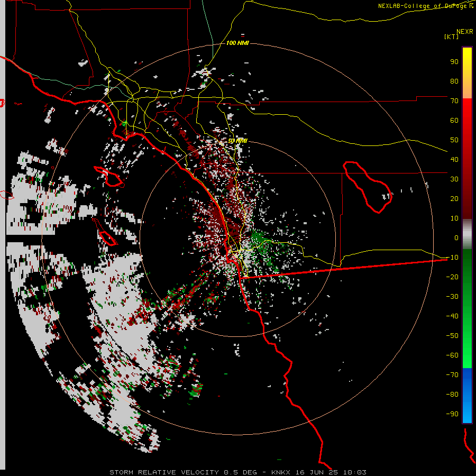Click the -60 value on the velocity scale

(452, 355)
